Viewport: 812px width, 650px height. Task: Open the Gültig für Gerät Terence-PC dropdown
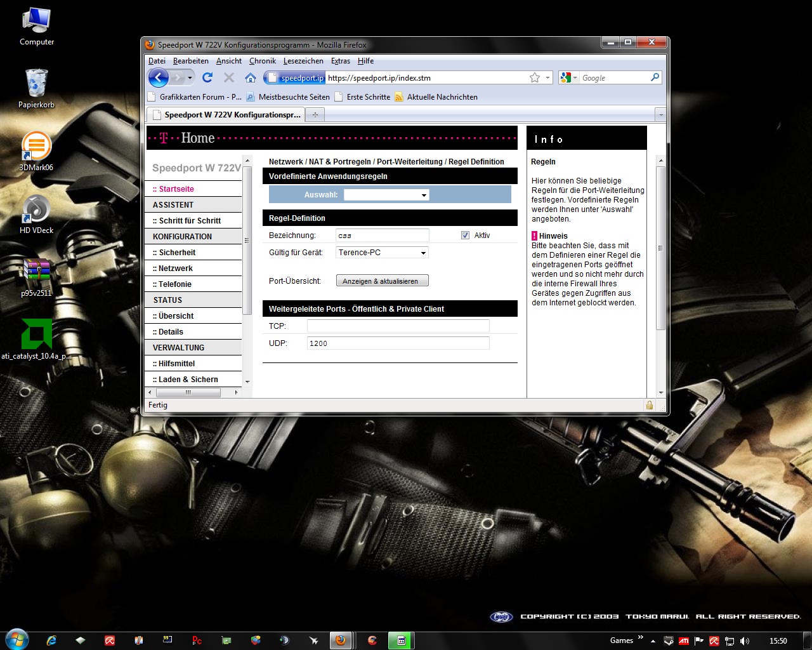point(382,253)
